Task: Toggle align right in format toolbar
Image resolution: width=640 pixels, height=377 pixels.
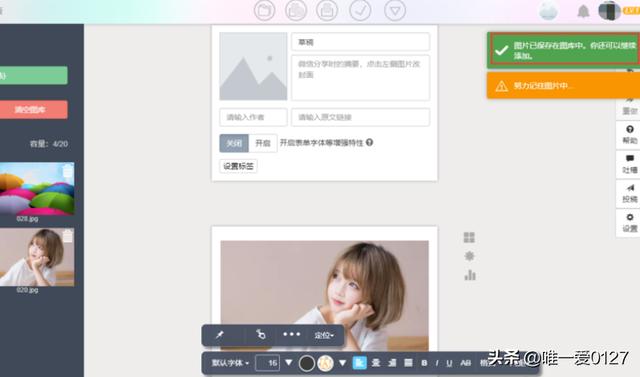Action: (x=392, y=363)
